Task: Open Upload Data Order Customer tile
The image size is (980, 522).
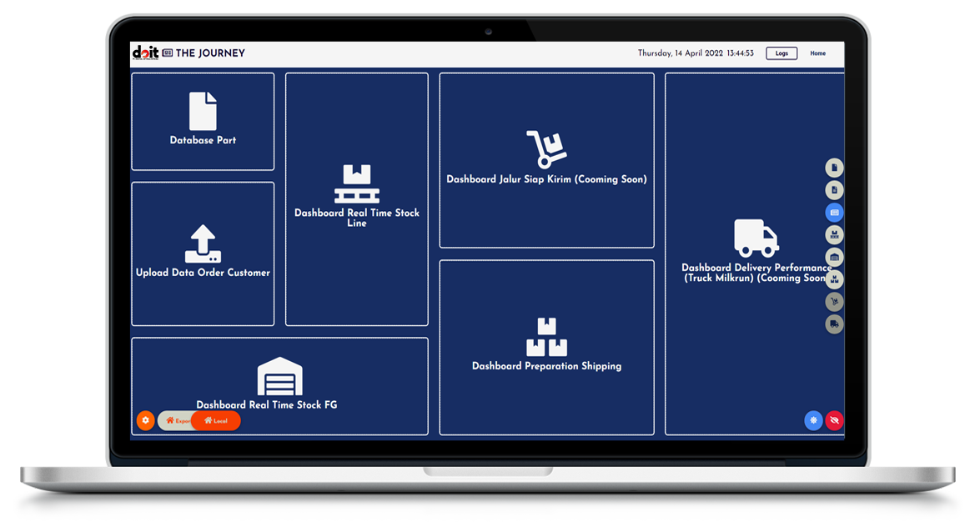Action: pyautogui.click(x=203, y=253)
